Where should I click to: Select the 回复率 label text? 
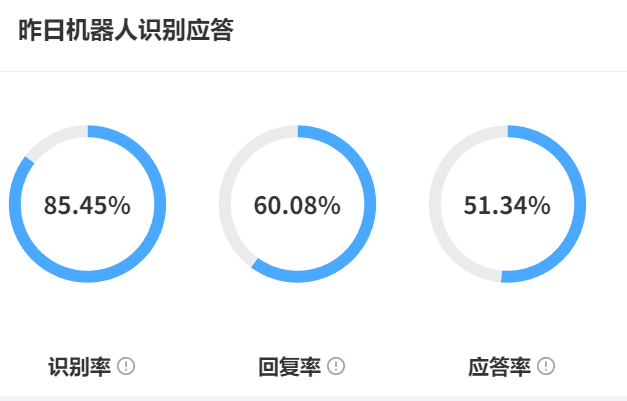click(289, 366)
